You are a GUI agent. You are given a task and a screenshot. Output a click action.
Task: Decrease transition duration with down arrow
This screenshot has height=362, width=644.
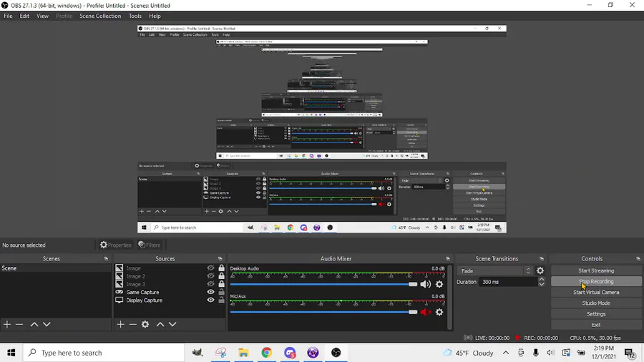[x=542, y=284]
